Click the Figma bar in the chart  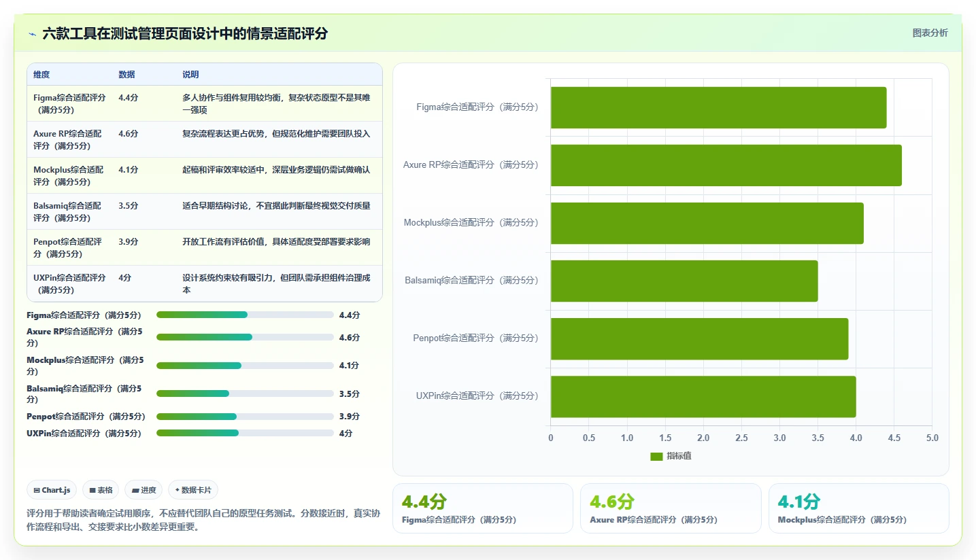[718, 107]
